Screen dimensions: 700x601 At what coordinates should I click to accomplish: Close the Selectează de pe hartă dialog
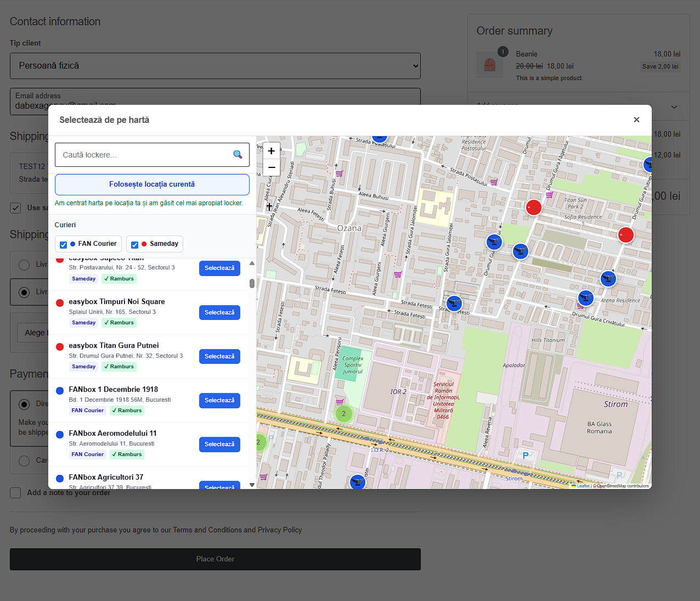click(636, 120)
